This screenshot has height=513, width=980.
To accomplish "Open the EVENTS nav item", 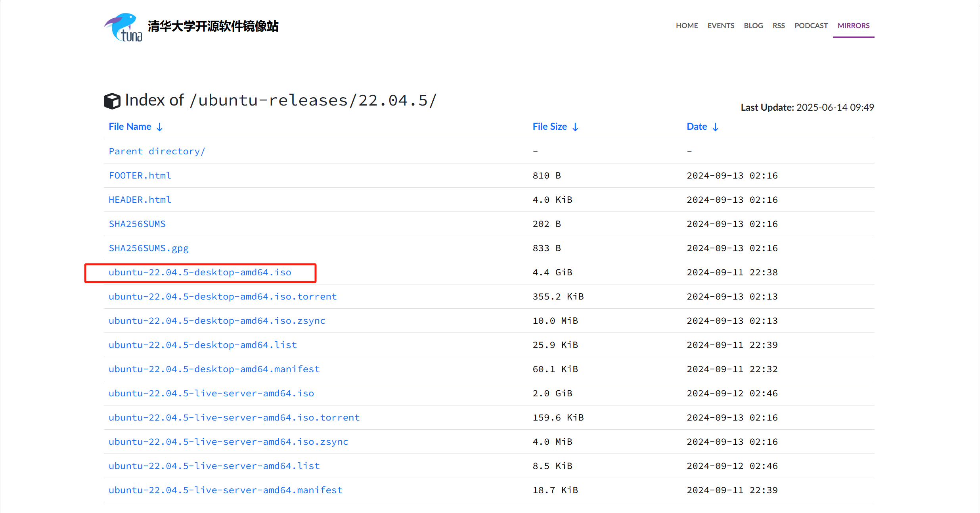I will pos(721,26).
